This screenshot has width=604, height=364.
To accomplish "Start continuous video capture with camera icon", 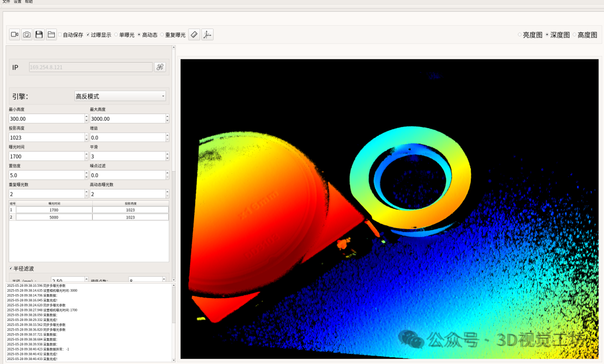I will pyautogui.click(x=15, y=35).
